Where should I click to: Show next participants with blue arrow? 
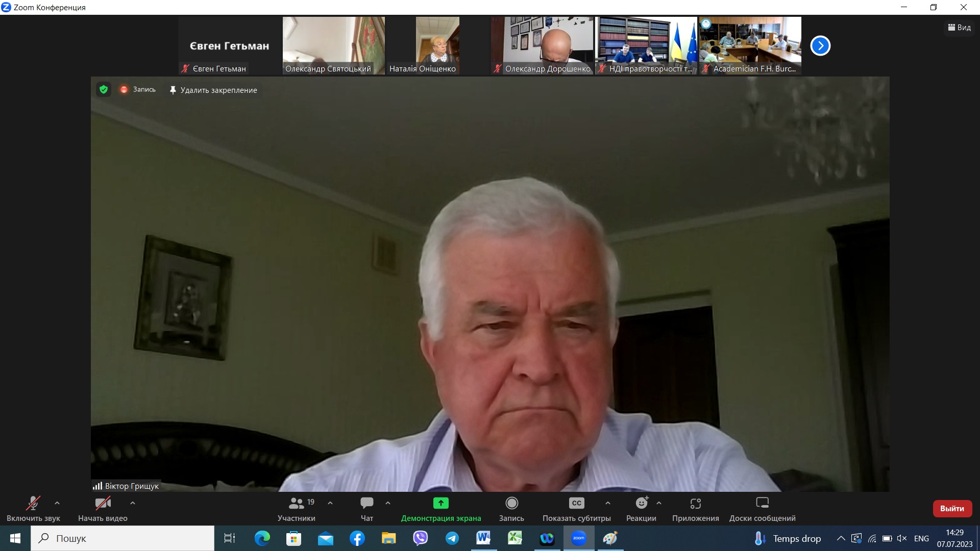pyautogui.click(x=820, y=46)
